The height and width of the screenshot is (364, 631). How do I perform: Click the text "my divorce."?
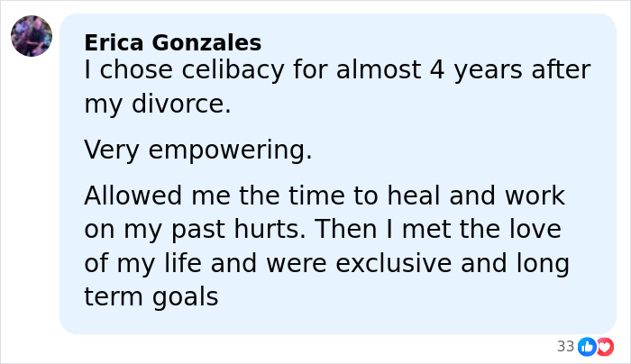(158, 105)
